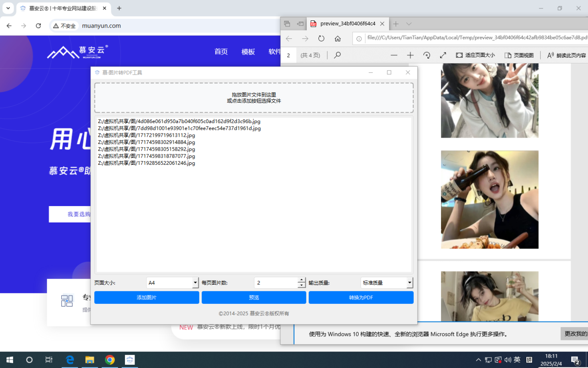Decrease 每页图片数 with down arrow
The height and width of the screenshot is (368, 588).
click(x=302, y=285)
